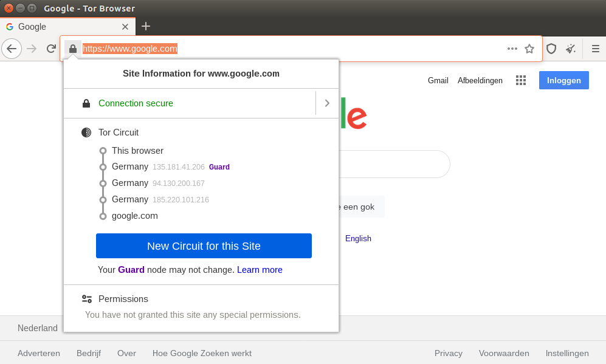Screen dimensions: 606x364
Task: Click the Inloggen button
Action: coord(564,80)
